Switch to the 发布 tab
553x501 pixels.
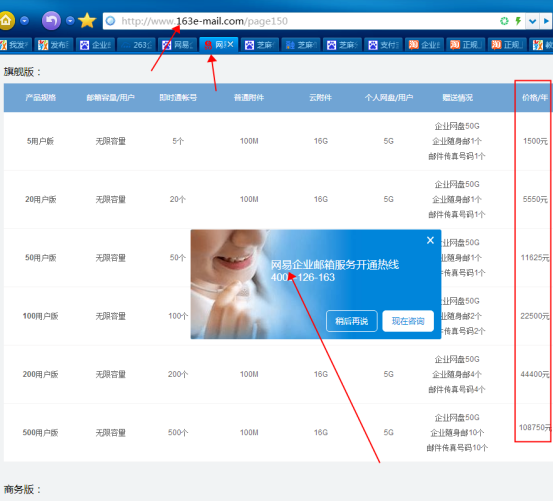(54, 45)
